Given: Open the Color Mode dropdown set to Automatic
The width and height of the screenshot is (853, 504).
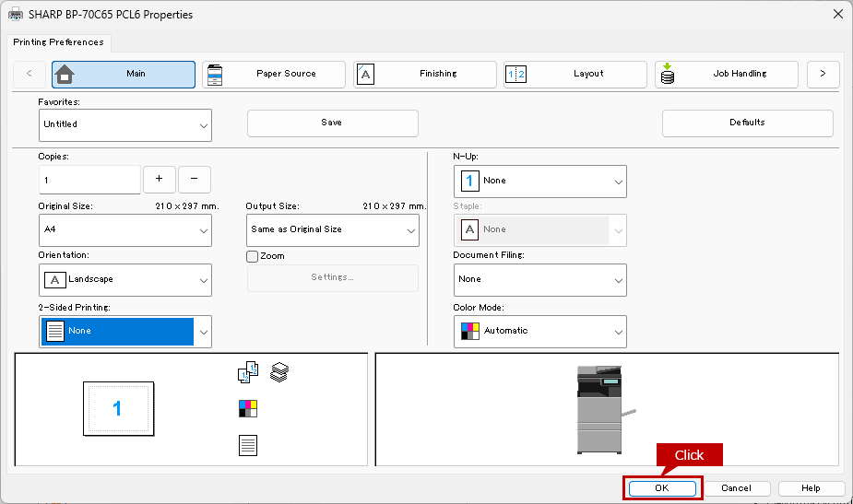Looking at the screenshot, I should point(540,332).
